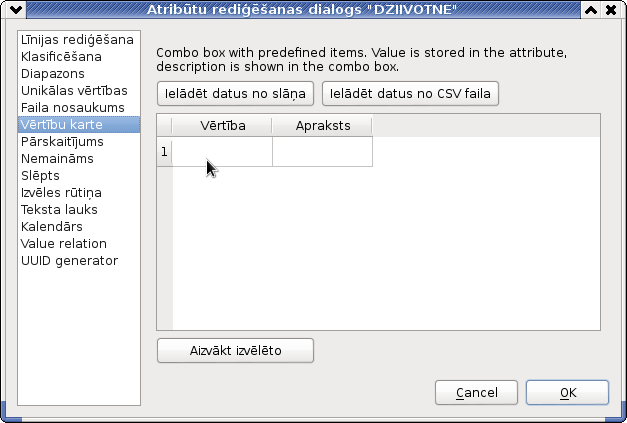
Task: Click "Ielādēt datus no CSV faila" button
Action: (x=410, y=94)
